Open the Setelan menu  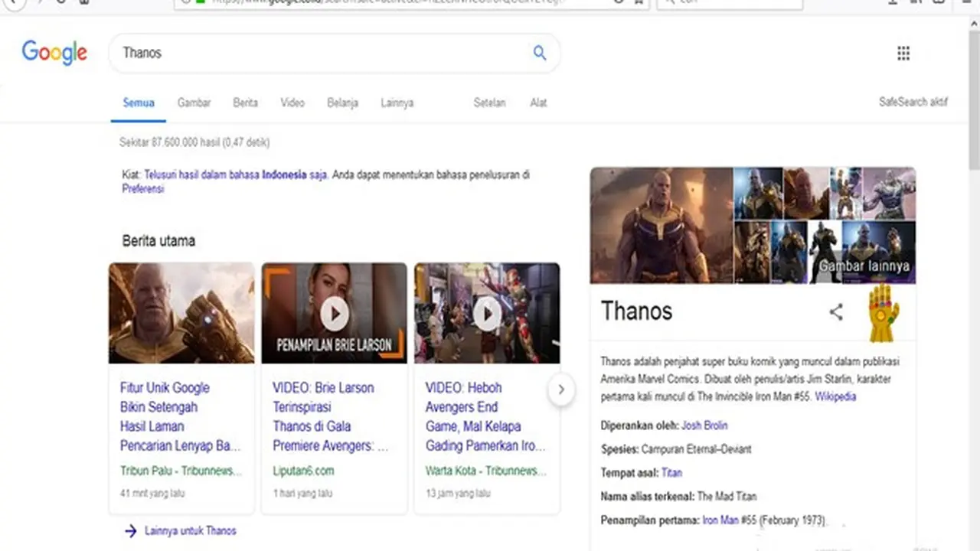click(x=489, y=103)
